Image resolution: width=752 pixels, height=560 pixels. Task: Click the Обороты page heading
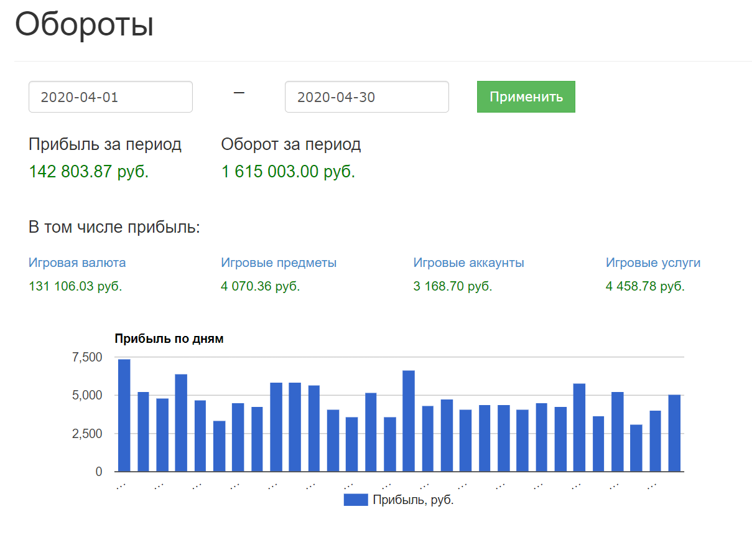click(x=85, y=25)
